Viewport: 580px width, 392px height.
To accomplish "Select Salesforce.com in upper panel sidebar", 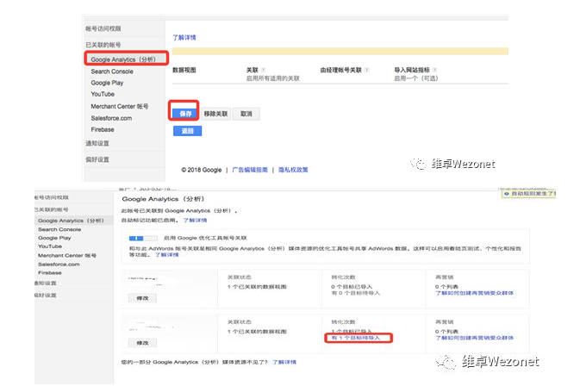I will coord(111,118).
